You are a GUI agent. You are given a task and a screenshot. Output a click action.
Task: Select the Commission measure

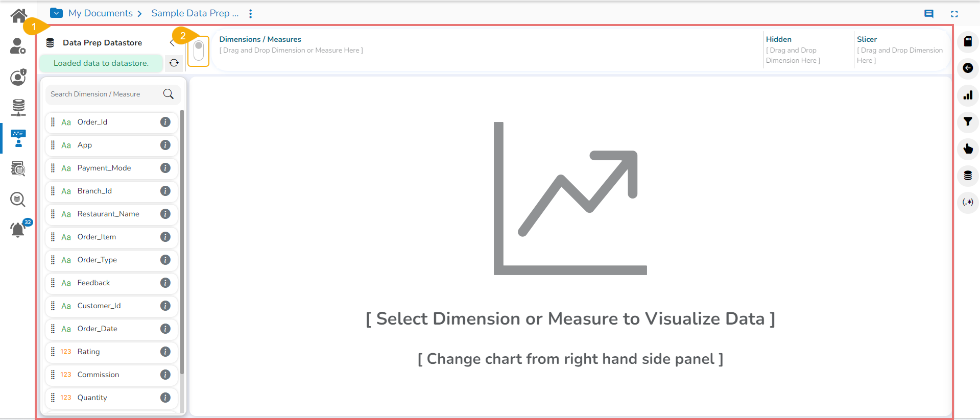pyautogui.click(x=98, y=375)
